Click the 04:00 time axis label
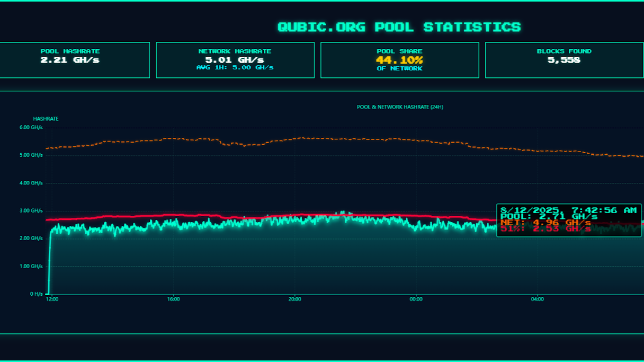The height and width of the screenshot is (362, 644). (x=537, y=299)
